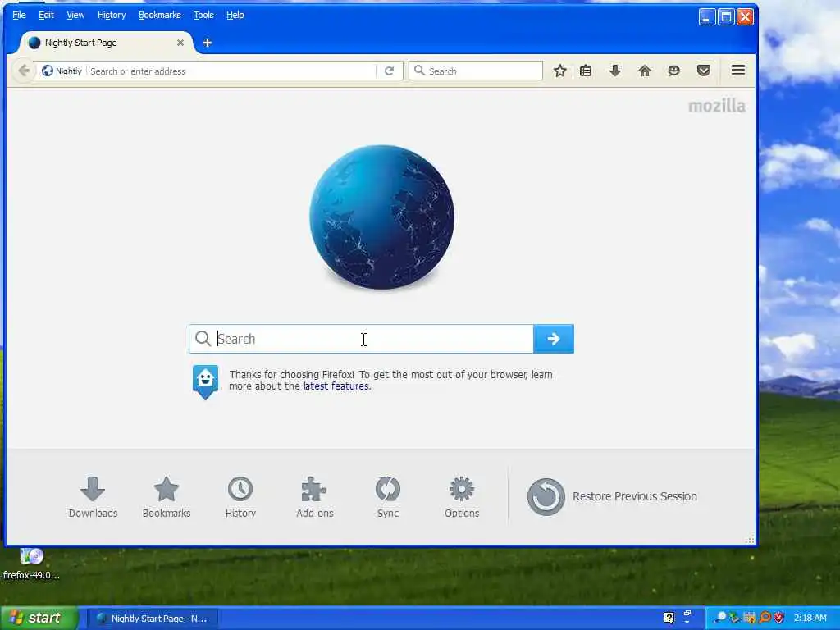This screenshot has height=630, width=840.
Task: Open the Downloads arrow in toolbar
Action: point(615,71)
